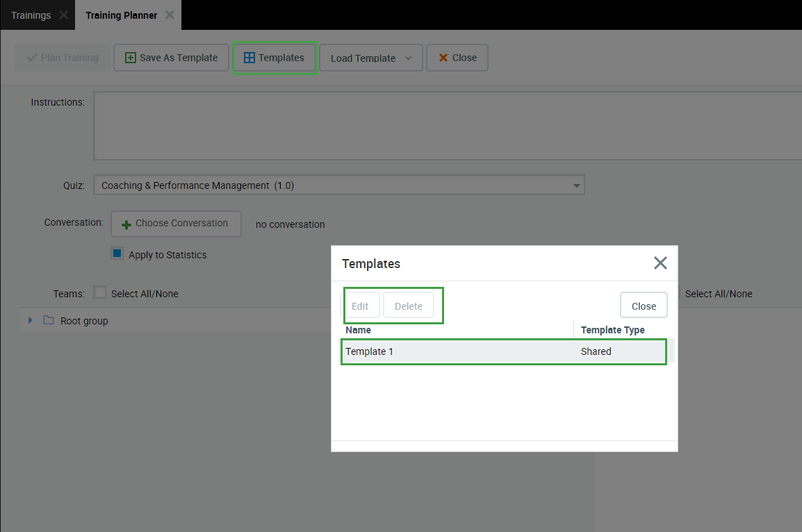
Task: Click the green plus Choose Conversation icon
Action: (x=126, y=224)
